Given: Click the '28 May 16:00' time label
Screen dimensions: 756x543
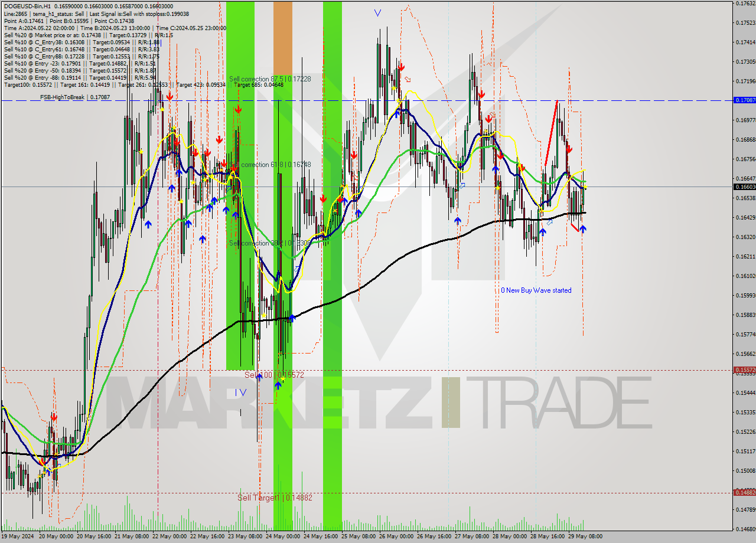Looking at the screenshot, I should pos(547,537).
